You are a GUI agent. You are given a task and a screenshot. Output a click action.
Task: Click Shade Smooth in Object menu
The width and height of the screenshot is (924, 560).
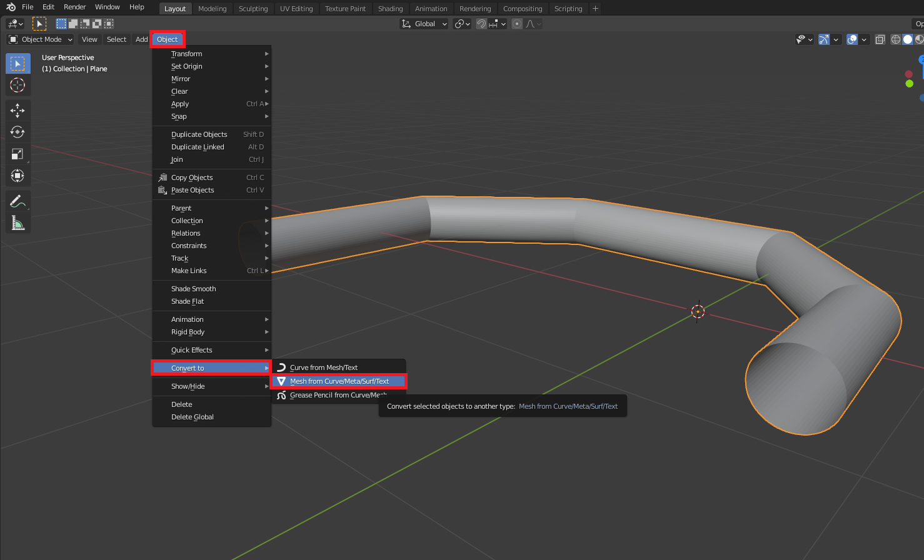194,289
